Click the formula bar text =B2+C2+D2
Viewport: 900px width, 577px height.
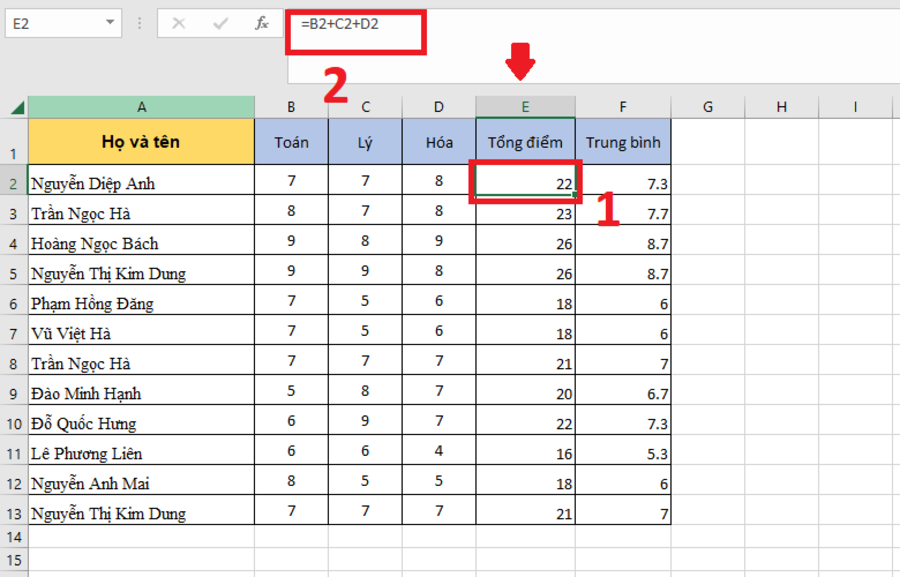[340, 24]
